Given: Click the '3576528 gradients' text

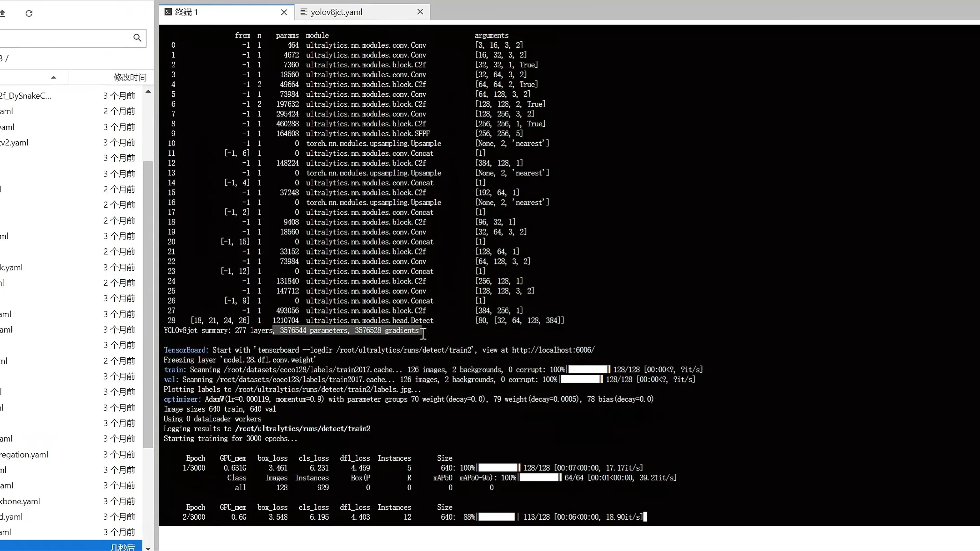Looking at the screenshot, I should 387,330.
